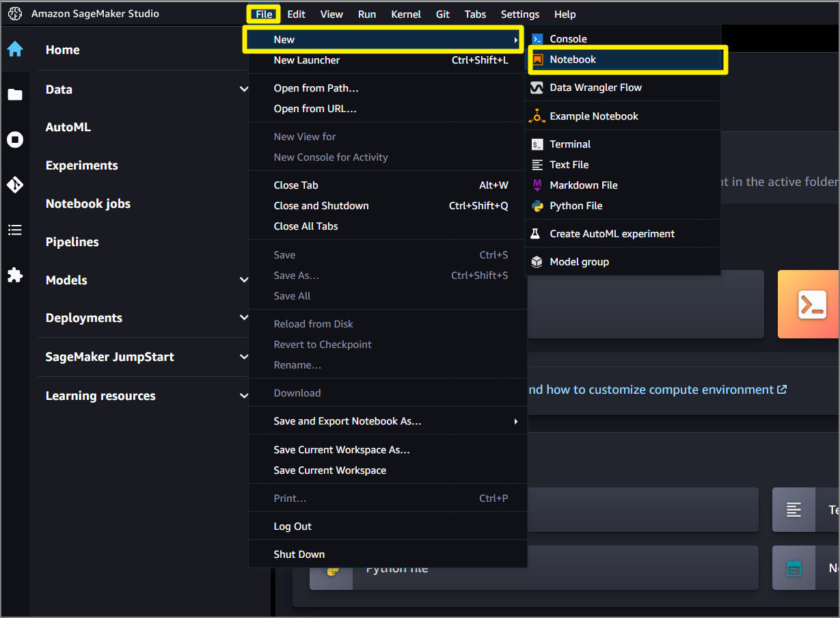Screen dimensions: 840x618
Task: Open the New submenu arrow
Action: 515,40
